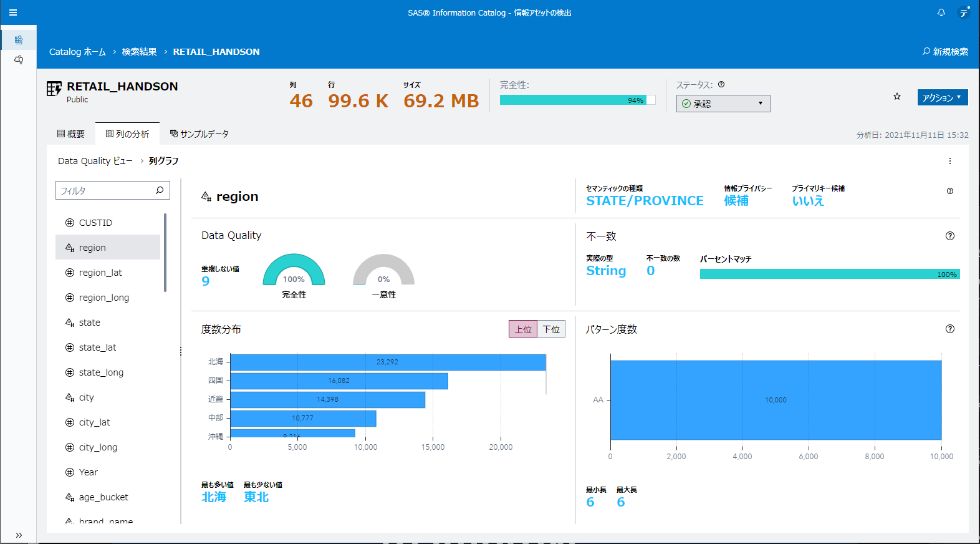Viewport: 980px width, 544px height.
Task: Select the catalog discovery sidebar icon
Action: [19, 40]
